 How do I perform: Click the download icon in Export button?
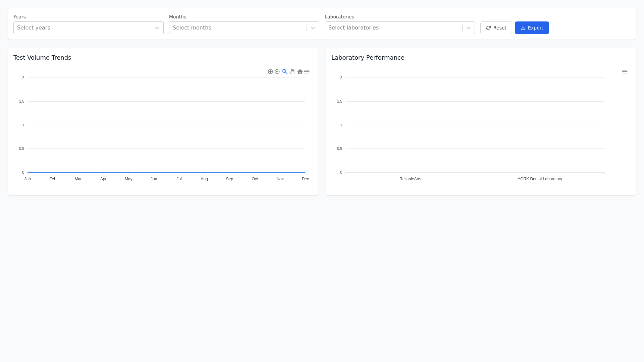pyautogui.click(x=523, y=28)
